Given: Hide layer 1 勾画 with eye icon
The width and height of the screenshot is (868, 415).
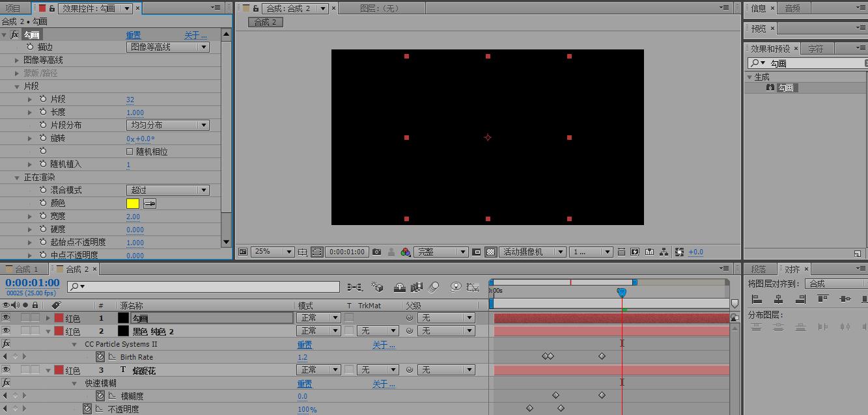Looking at the screenshot, I should [x=7, y=318].
